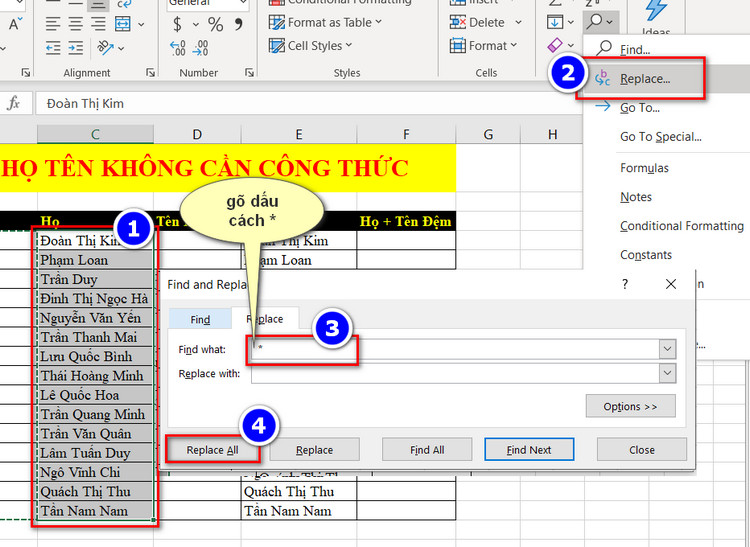Click the Decrease Decimal icon
This screenshot has height=547, width=750.
(200, 48)
